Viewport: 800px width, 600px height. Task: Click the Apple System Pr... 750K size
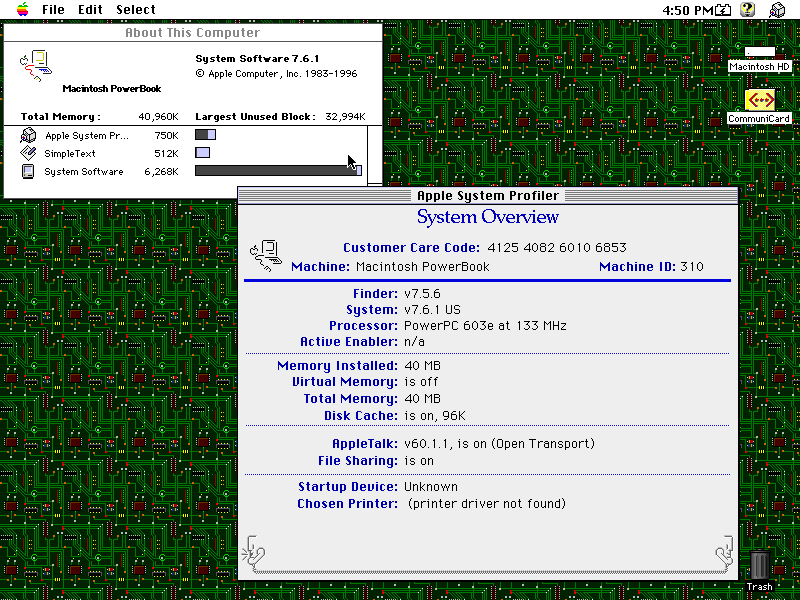166,136
